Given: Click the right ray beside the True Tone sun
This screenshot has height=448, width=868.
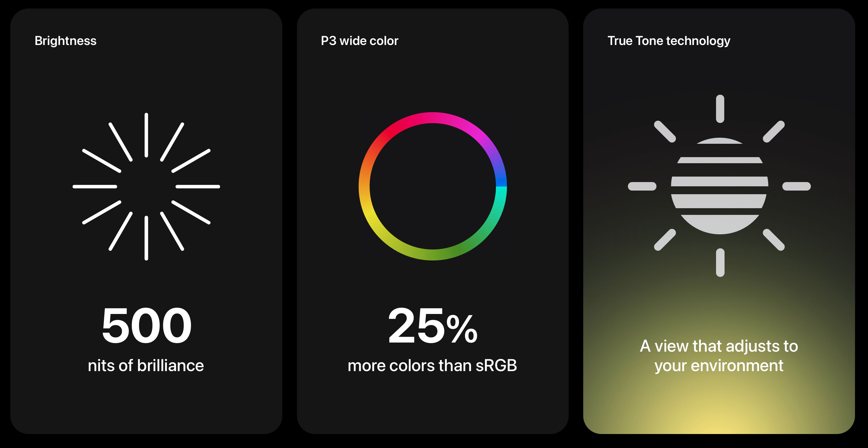Looking at the screenshot, I should click(x=797, y=186).
